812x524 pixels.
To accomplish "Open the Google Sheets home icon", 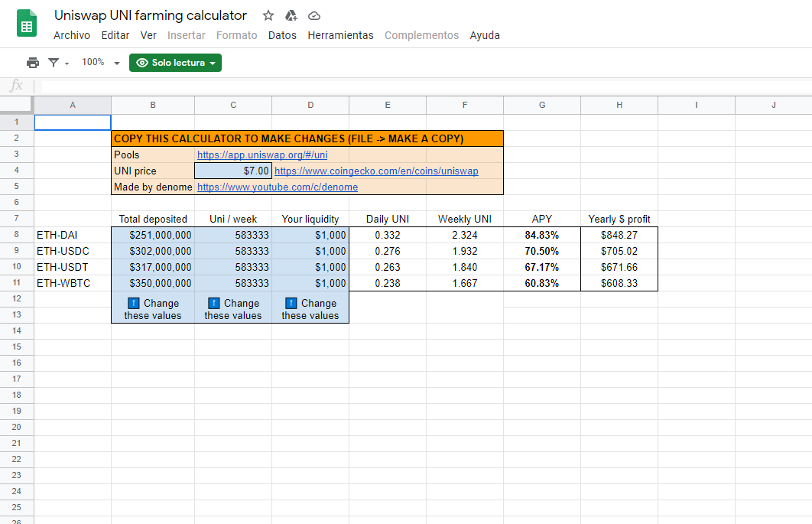I will point(27,24).
